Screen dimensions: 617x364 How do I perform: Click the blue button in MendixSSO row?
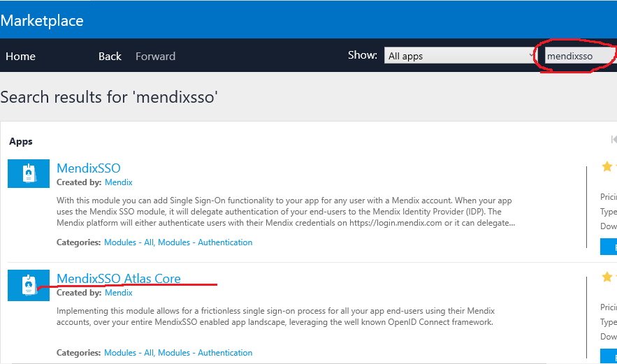point(609,247)
